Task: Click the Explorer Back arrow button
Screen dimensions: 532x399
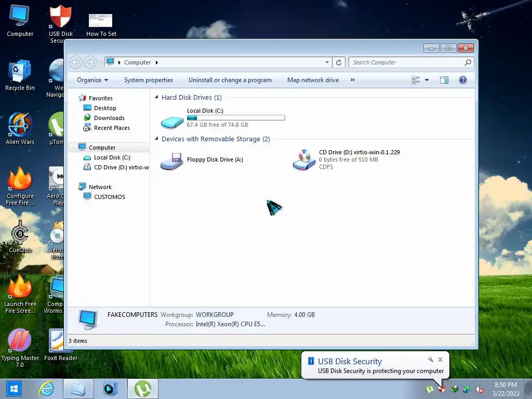Action: 76,62
